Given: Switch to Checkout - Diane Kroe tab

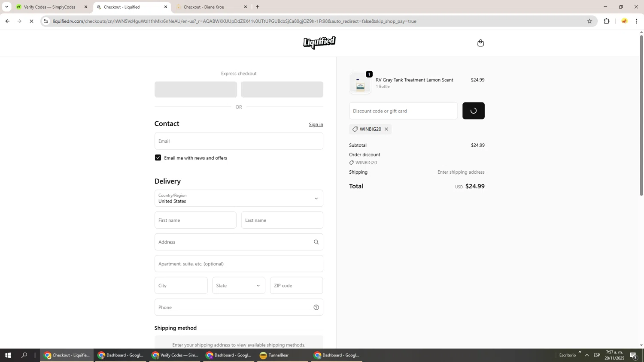Looking at the screenshot, I should [210, 7].
